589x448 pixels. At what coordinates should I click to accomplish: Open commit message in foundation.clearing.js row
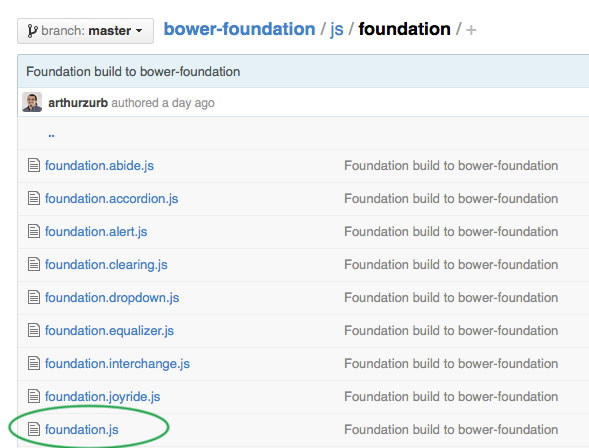point(451,265)
